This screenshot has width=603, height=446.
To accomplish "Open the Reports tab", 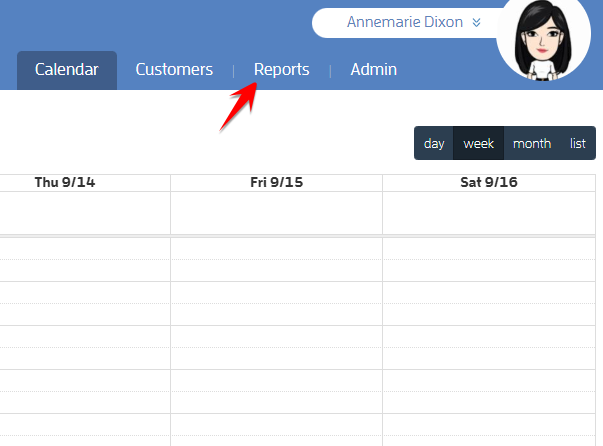I will (x=282, y=70).
